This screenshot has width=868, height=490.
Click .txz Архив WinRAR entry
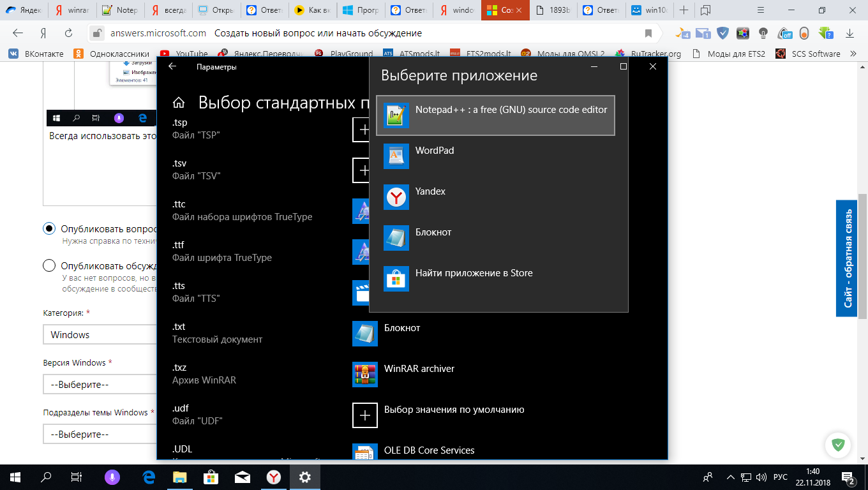click(204, 374)
